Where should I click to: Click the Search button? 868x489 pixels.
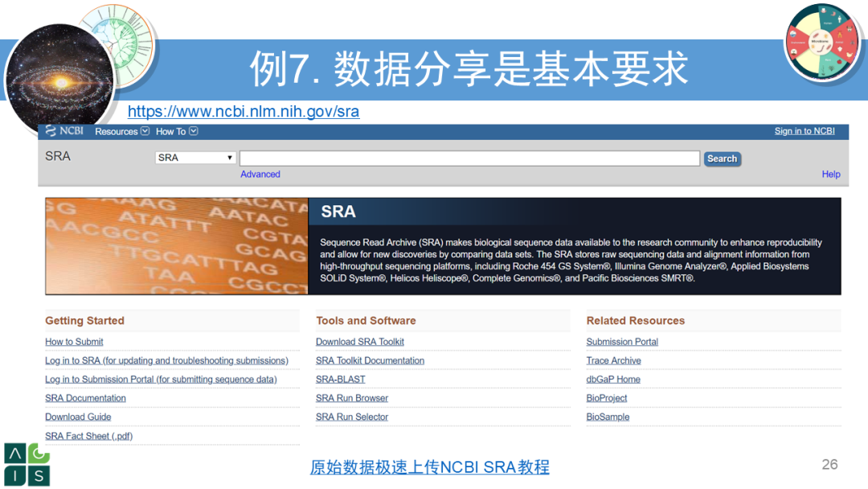click(x=721, y=158)
